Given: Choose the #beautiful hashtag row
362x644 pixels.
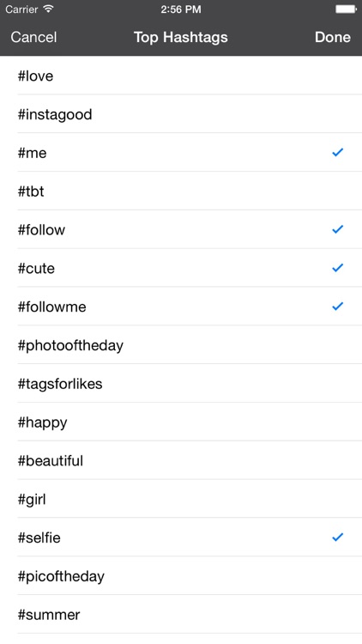Looking at the screenshot, I should click(181, 460).
